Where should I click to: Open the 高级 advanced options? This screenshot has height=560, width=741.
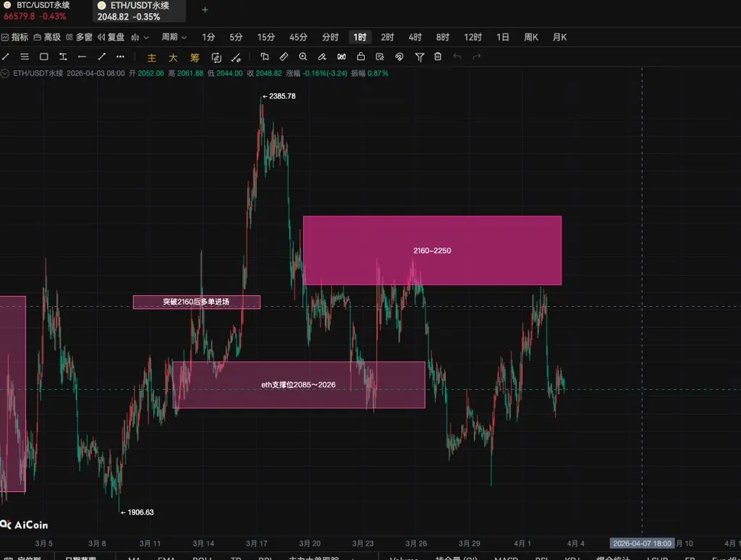click(47, 37)
